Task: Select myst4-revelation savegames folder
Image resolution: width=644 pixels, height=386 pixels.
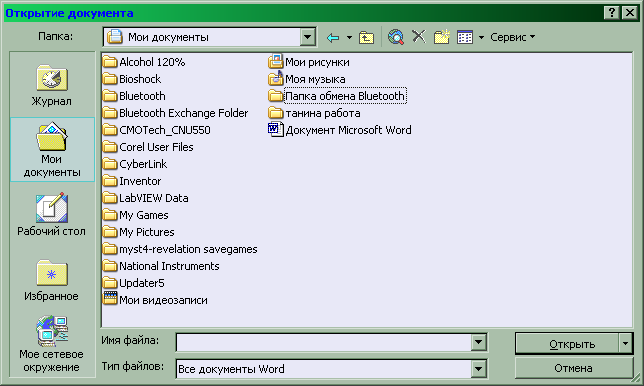Action: (180, 249)
